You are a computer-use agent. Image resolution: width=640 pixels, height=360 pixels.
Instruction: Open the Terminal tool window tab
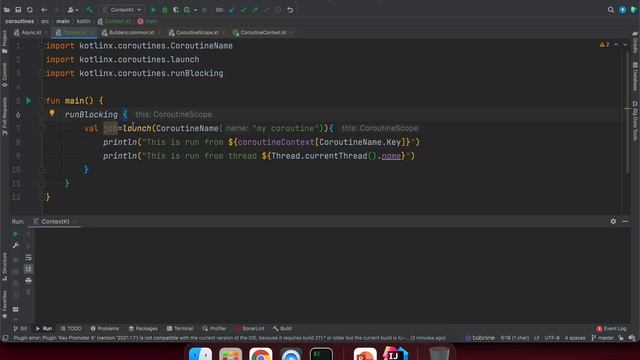point(180,328)
